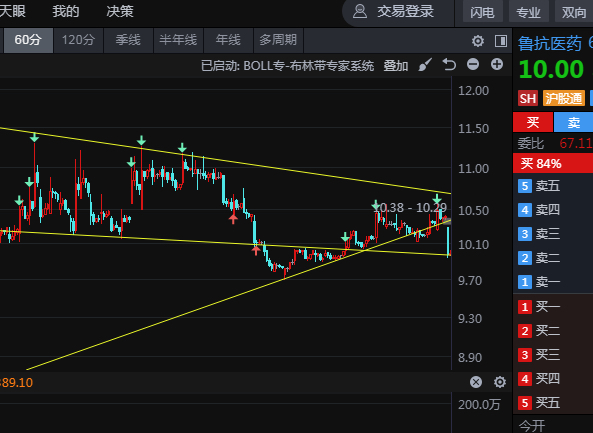Open chart settings gear icon
The height and width of the screenshot is (433, 593).
pos(478,40)
